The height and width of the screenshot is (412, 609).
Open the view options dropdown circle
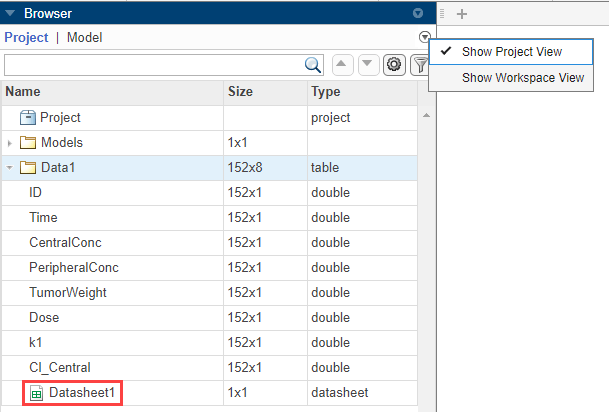(x=425, y=37)
